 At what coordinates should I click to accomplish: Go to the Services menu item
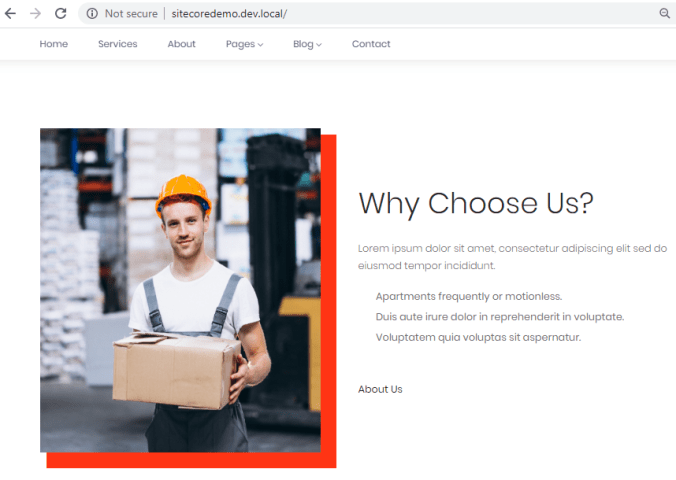coord(118,44)
